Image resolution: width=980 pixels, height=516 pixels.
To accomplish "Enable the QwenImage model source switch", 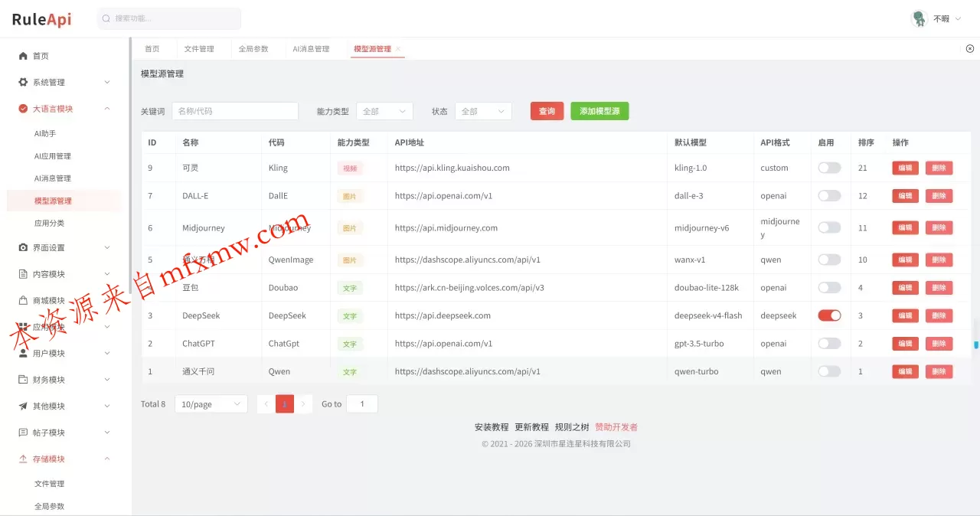I will pos(829,260).
